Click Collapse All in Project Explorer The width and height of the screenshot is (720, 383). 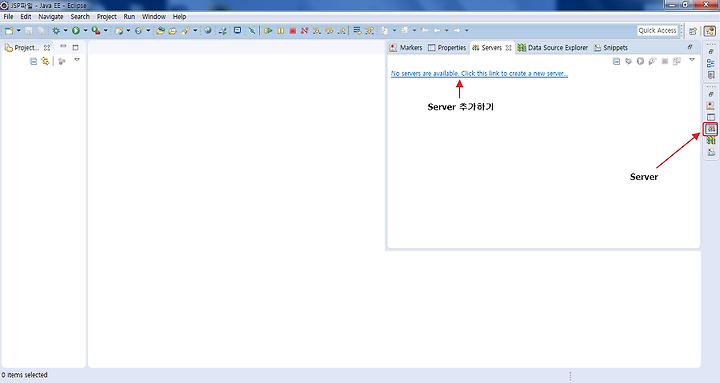click(34, 61)
